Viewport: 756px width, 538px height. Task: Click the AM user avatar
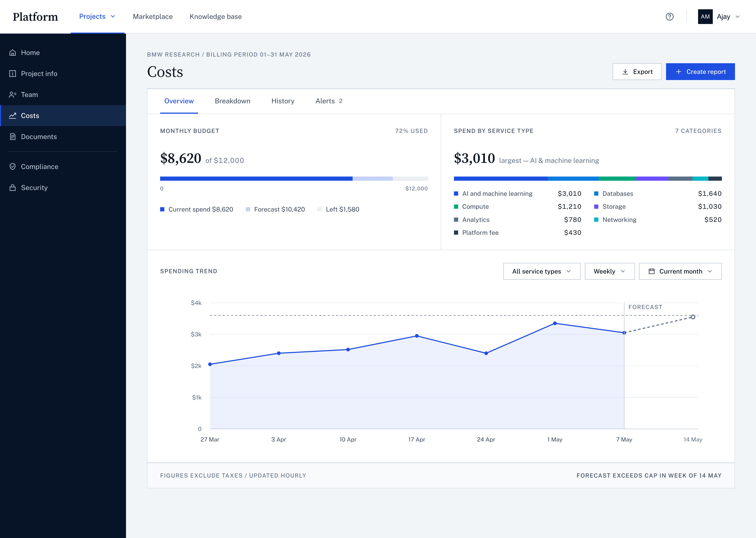(705, 17)
